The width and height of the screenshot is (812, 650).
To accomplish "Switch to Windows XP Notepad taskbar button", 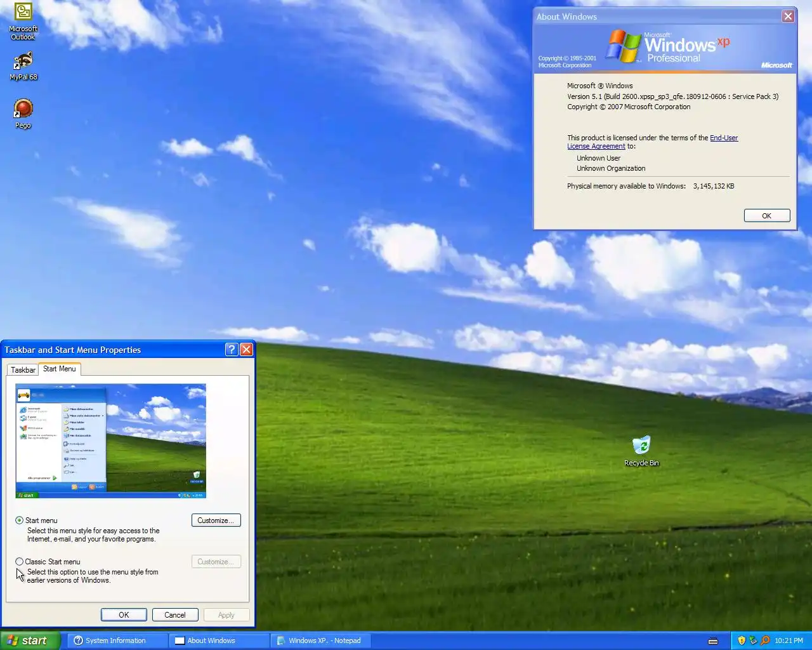I will 320,640.
